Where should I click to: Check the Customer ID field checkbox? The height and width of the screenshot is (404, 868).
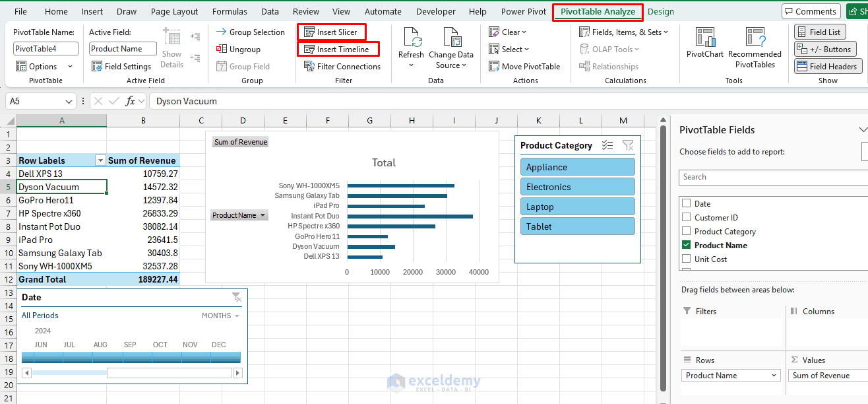click(687, 218)
